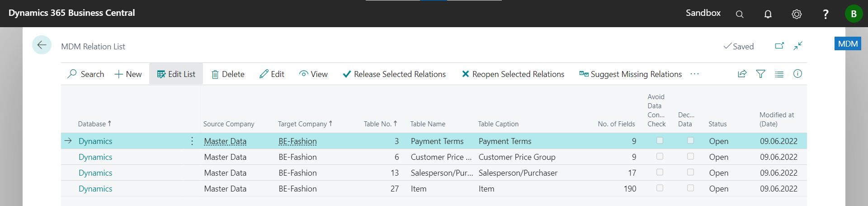868x206 pixels.
Task: Open the global search magnifier icon
Action: 740,14
